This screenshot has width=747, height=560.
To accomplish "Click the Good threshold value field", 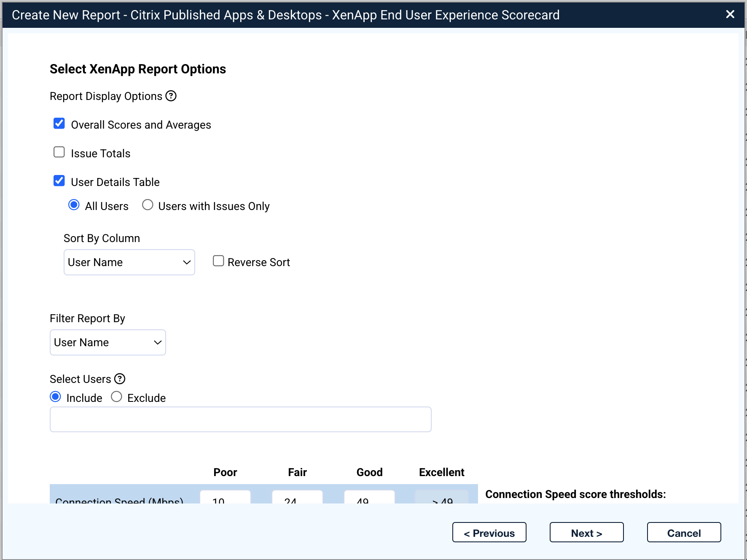I will tap(369, 497).
